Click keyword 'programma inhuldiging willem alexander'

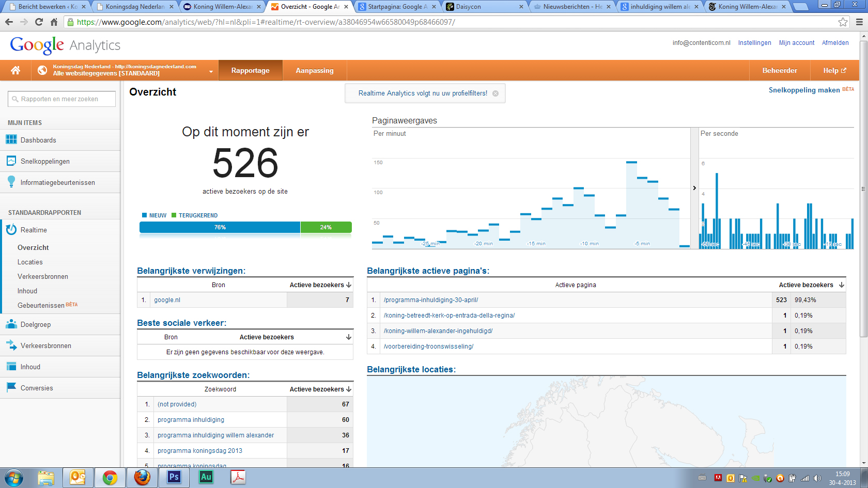point(215,435)
